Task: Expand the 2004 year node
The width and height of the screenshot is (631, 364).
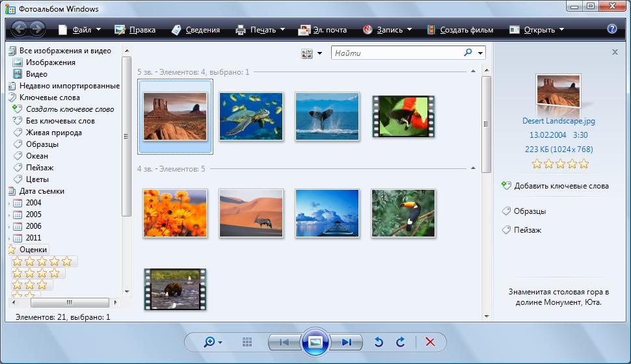Action: tap(9, 203)
